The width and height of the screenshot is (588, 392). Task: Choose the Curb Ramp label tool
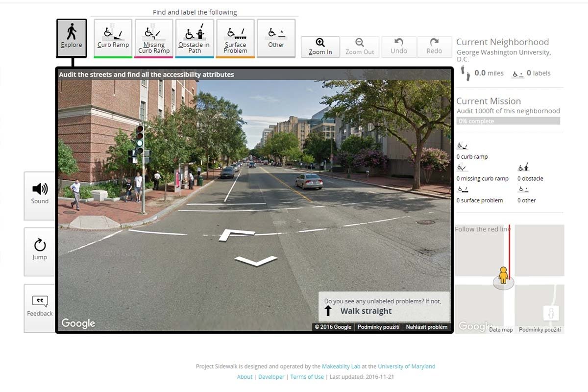(113, 38)
